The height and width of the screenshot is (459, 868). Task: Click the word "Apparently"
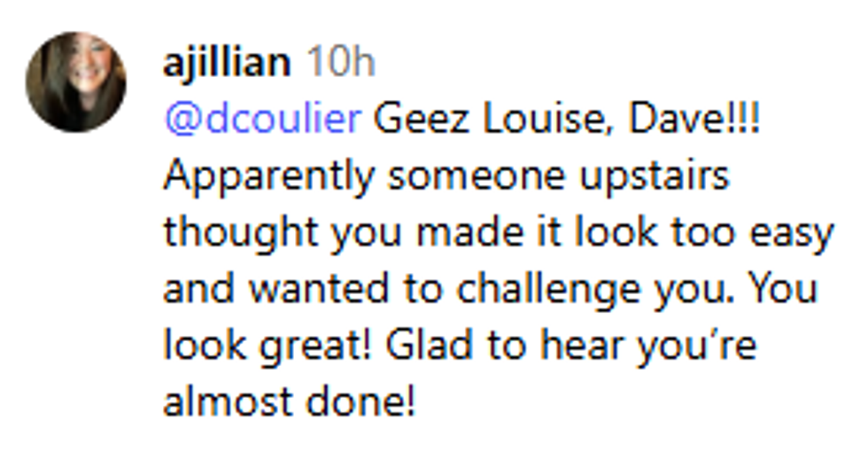point(270,176)
